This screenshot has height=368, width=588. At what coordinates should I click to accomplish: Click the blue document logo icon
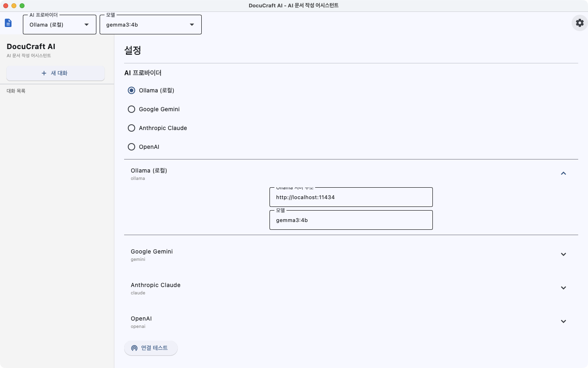coord(8,23)
